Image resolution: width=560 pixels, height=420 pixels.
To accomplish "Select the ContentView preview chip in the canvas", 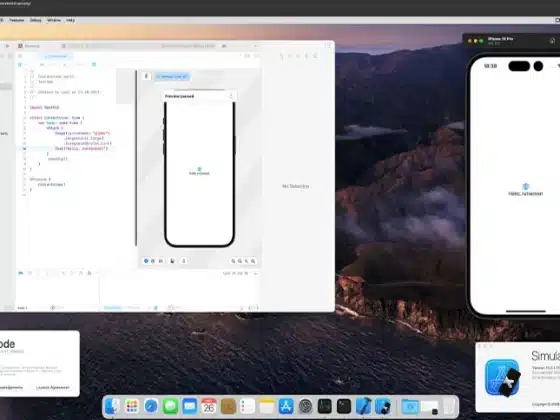I will [x=172, y=76].
